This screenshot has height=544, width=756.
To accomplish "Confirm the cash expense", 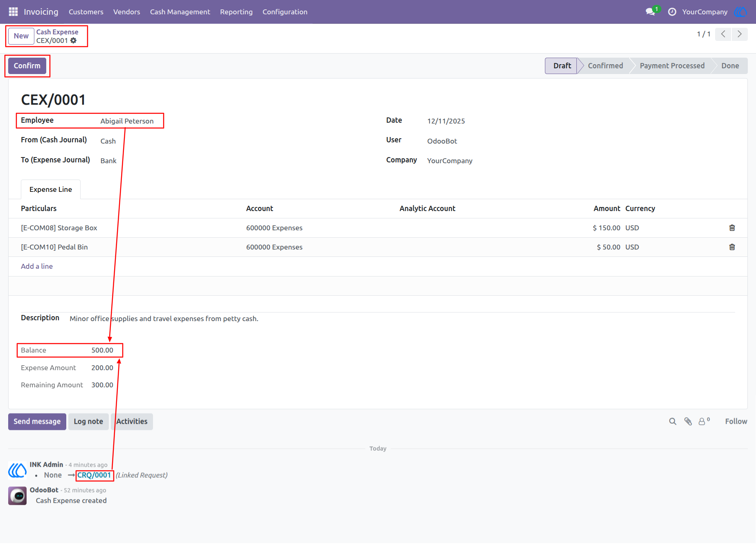I will pyautogui.click(x=27, y=66).
